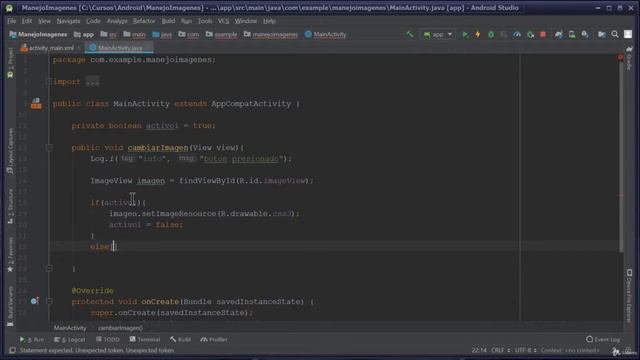Viewport: 640px width, 360px height.
Task: Collapse the onCreate method fold marker
Action: (x=49, y=302)
